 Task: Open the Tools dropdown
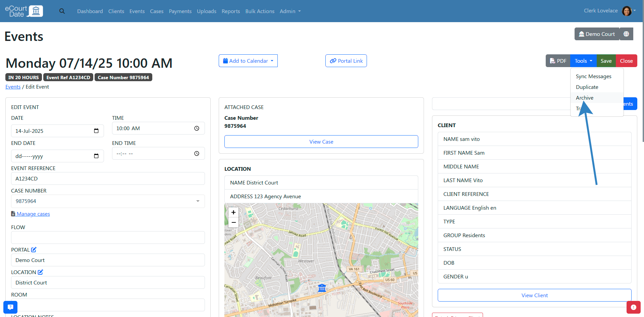[583, 61]
